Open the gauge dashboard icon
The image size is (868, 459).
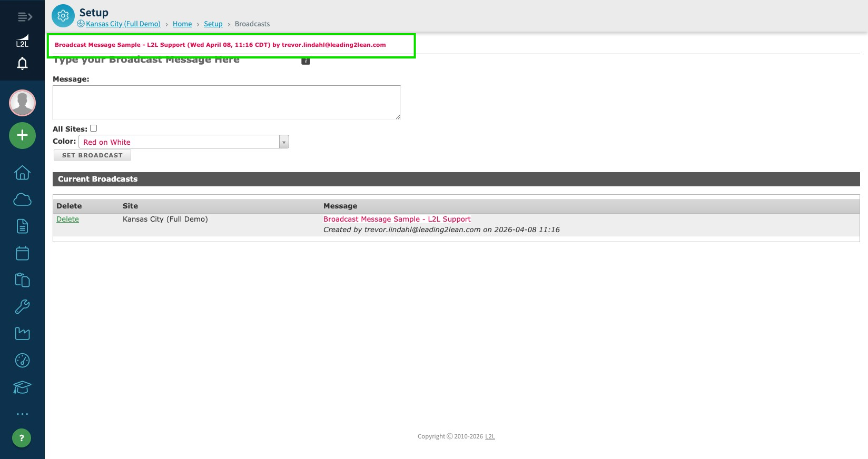[x=22, y=361]
